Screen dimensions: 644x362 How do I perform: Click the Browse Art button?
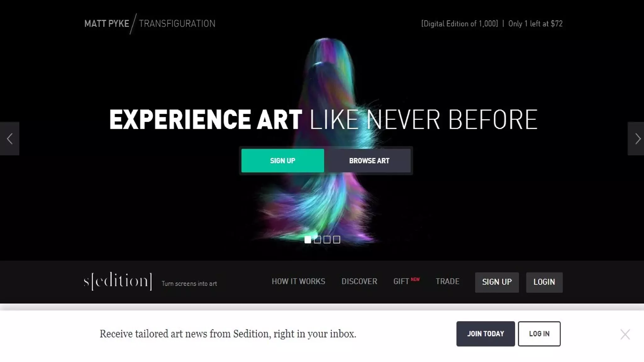tap(369, 161)
